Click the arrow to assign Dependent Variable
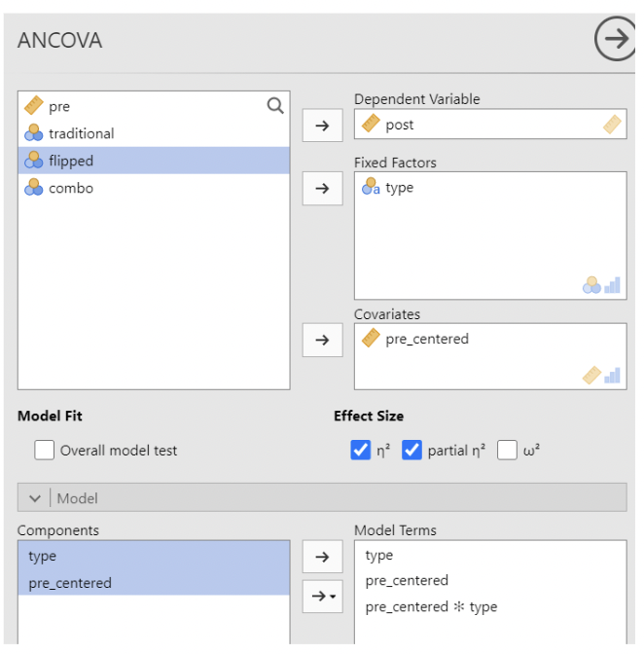The image size is (644, 654). click(x=322, y=126)
